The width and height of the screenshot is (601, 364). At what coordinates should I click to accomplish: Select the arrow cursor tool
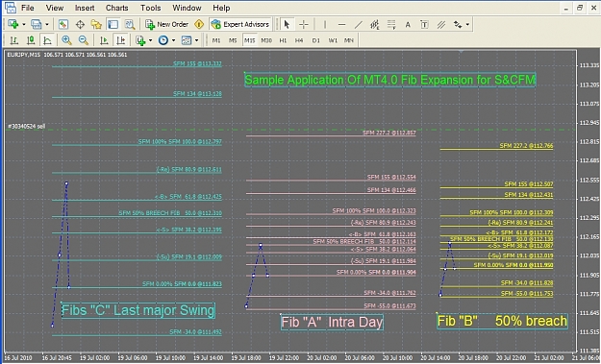click(287, 25)
